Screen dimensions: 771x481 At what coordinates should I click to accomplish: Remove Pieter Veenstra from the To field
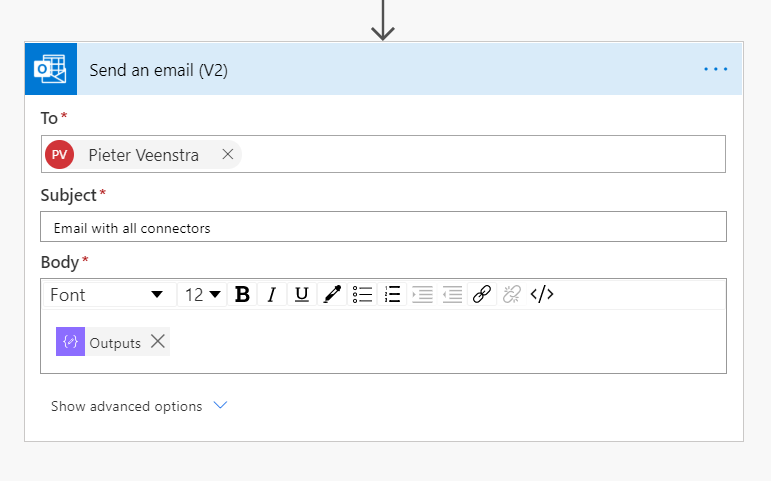point(228,154)
